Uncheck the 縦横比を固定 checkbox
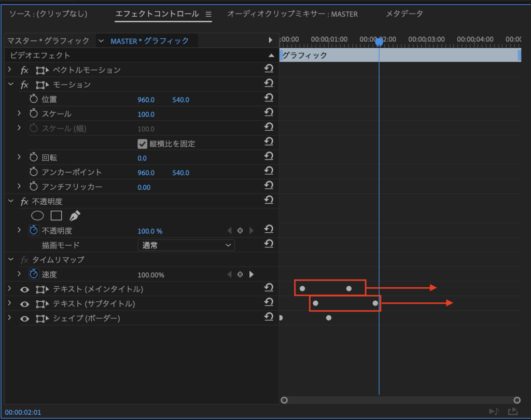The image size is (531, 420). coord(142,144)
